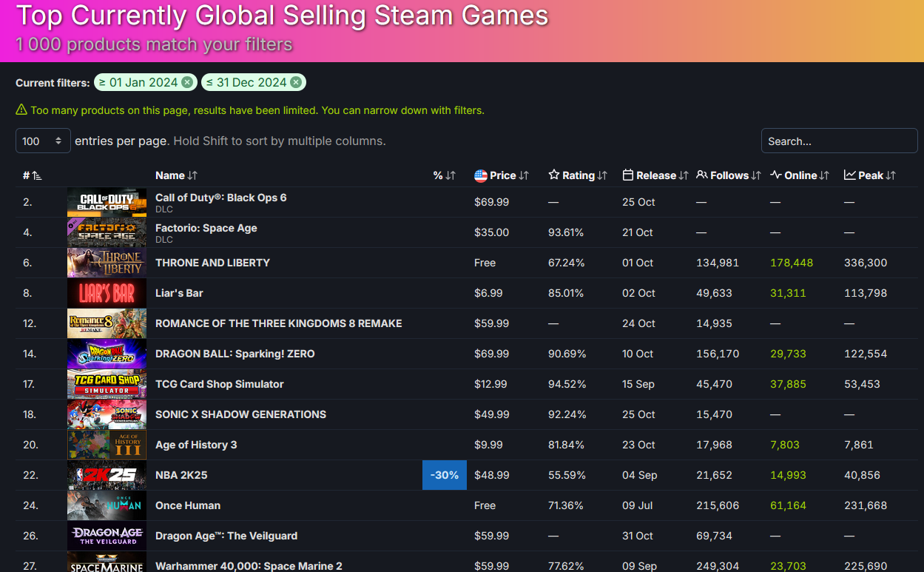
Task: Click THRONE AND LIBERTY online count 178,448
Action: [x=792, y=263]
